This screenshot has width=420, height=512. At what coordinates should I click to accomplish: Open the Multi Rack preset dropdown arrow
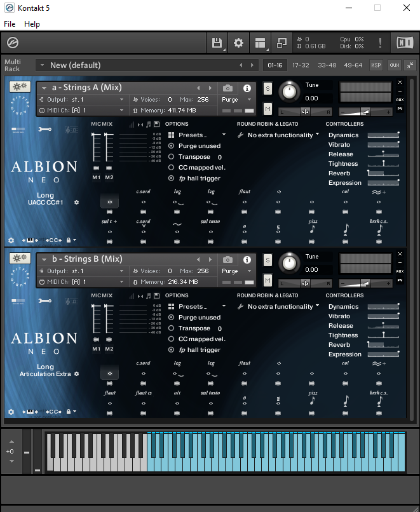coord(42,65)
